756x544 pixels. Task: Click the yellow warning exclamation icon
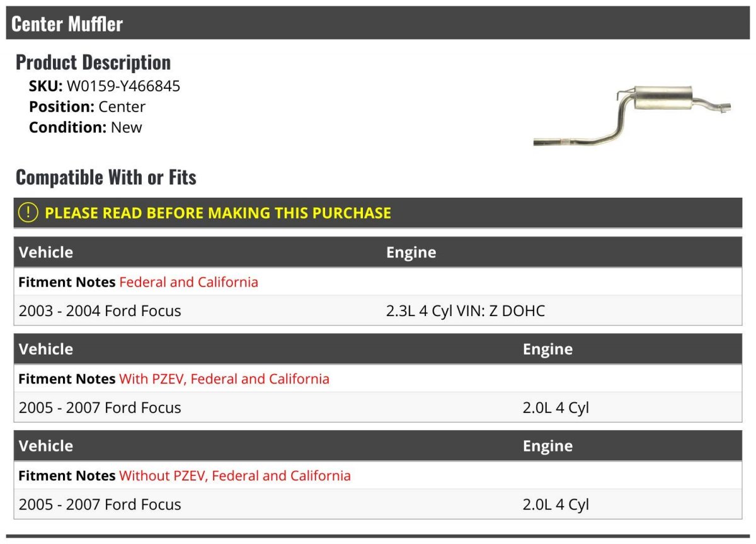[28, 213]
